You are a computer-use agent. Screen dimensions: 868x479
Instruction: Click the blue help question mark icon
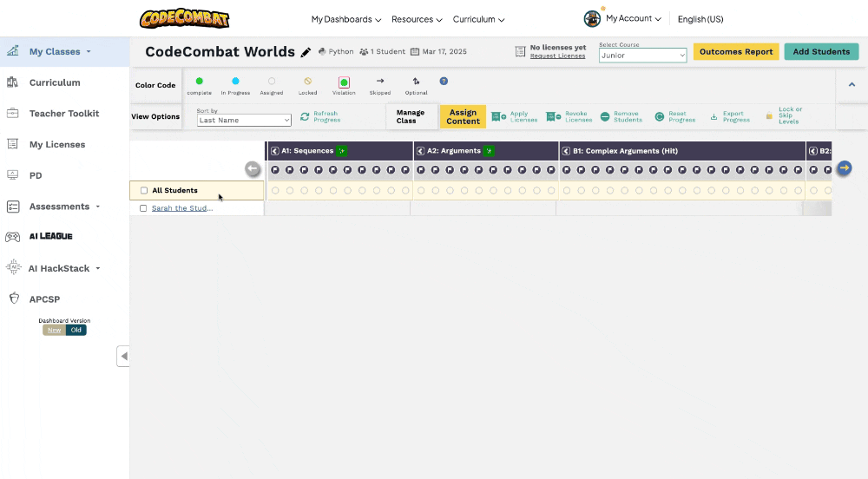[x=444, y=82]
